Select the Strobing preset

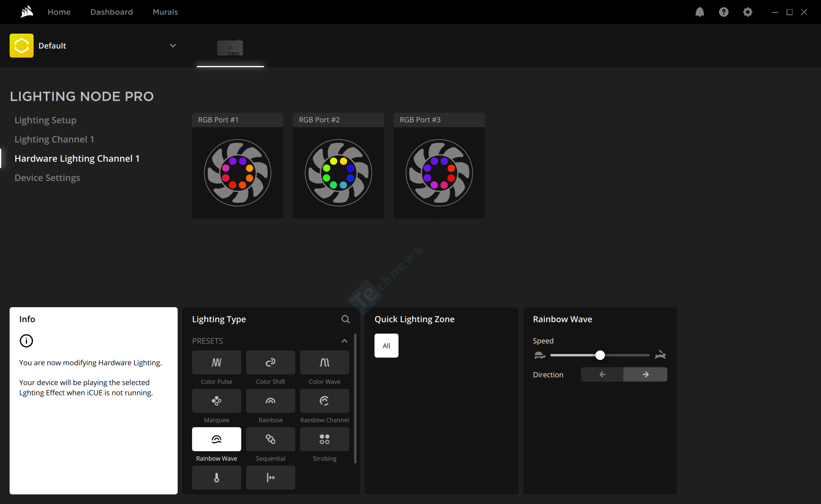(324, 439)
